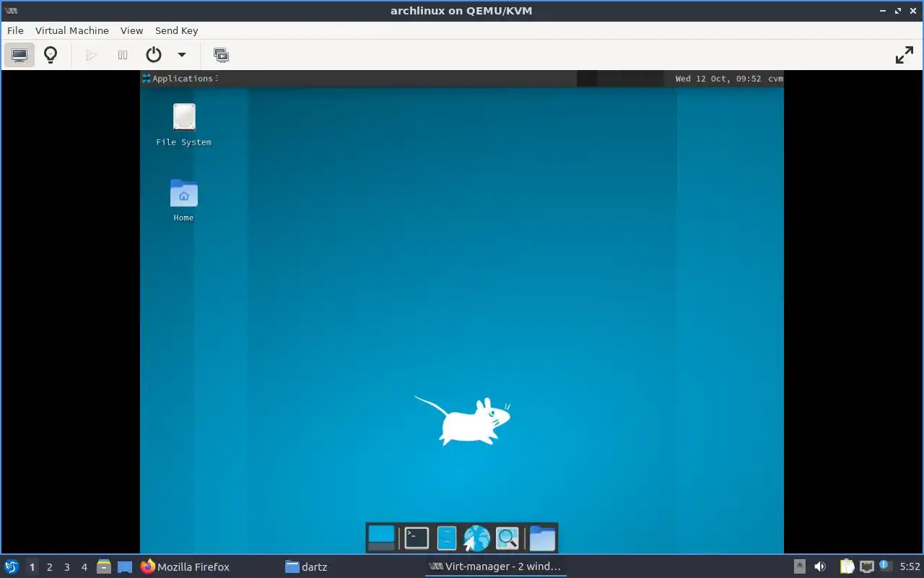Screen dimensions: 924x578
Task: Pause the virtual machine
Action: click(123, 55)
